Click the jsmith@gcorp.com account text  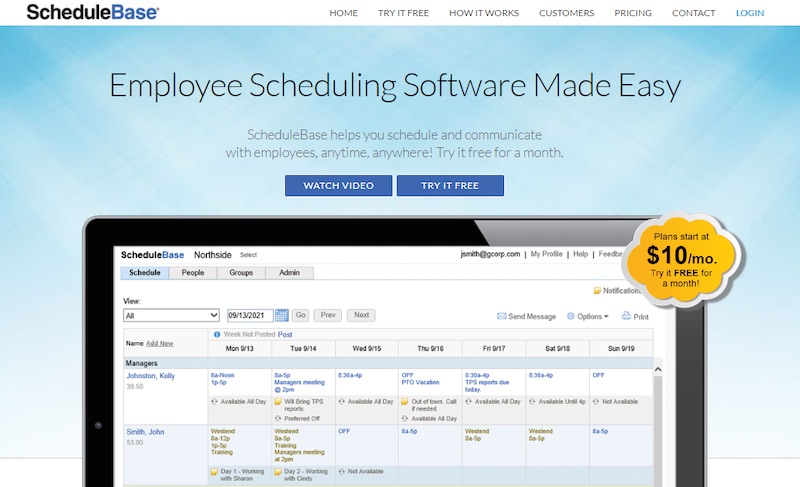coord(490,254)
